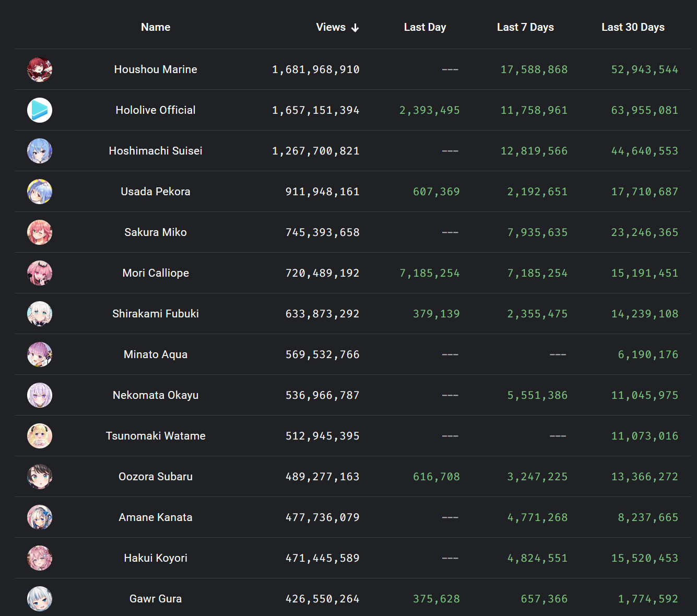Click Amane Kanata's profile avatar
The height and width of the screenshot is (616, 697).
click(40, 517)
